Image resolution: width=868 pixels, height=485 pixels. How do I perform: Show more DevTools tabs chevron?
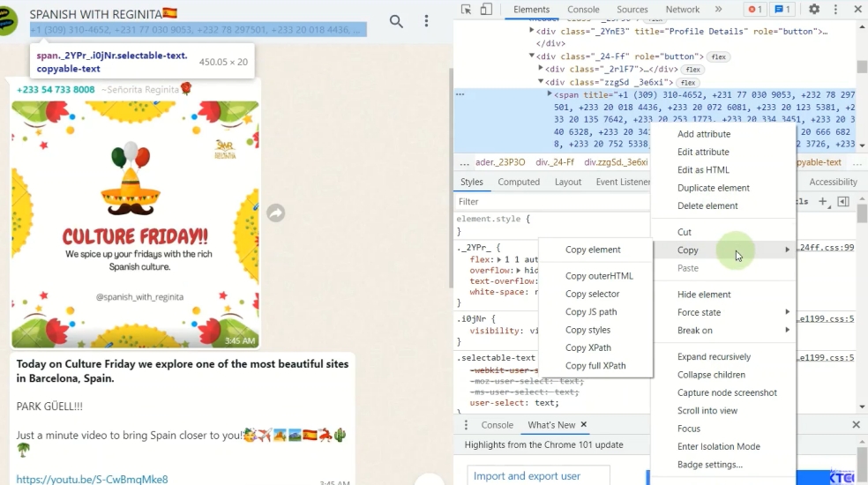[x=718, y=10]
